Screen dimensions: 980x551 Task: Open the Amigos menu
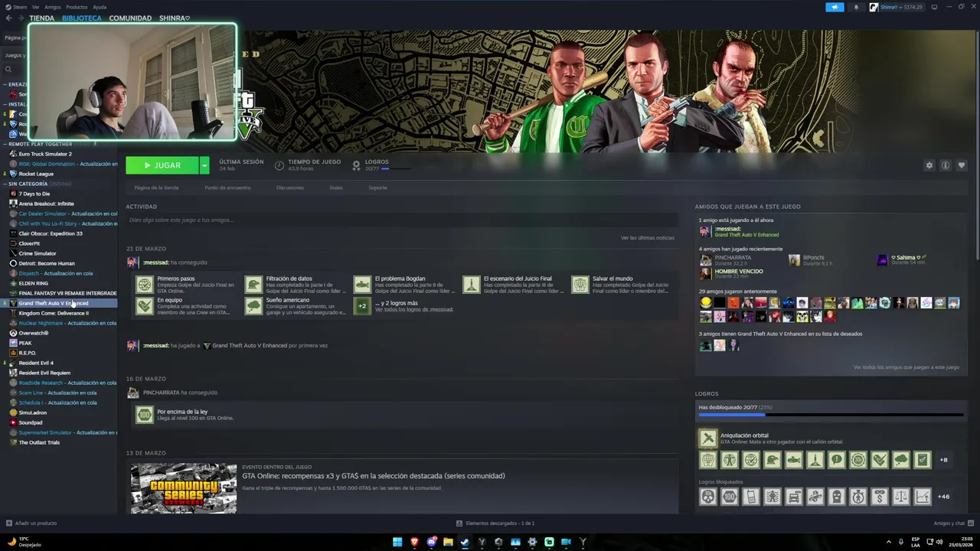click(52, 7)
